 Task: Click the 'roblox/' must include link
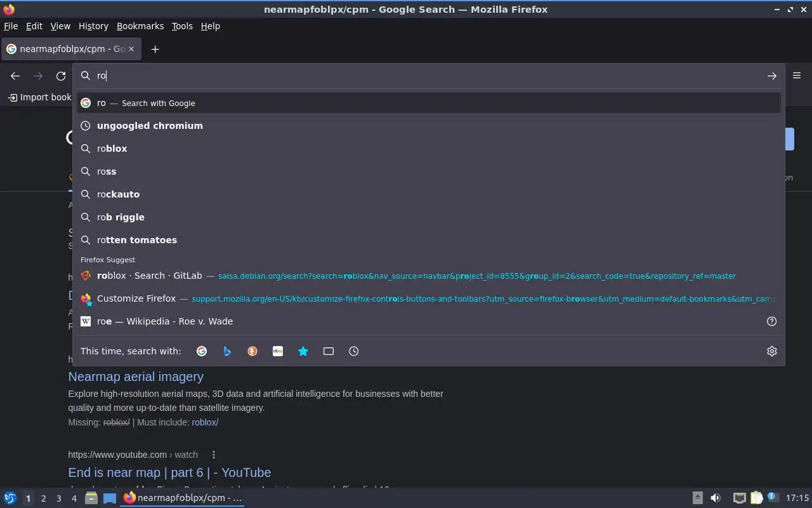[x=205, y=422]
